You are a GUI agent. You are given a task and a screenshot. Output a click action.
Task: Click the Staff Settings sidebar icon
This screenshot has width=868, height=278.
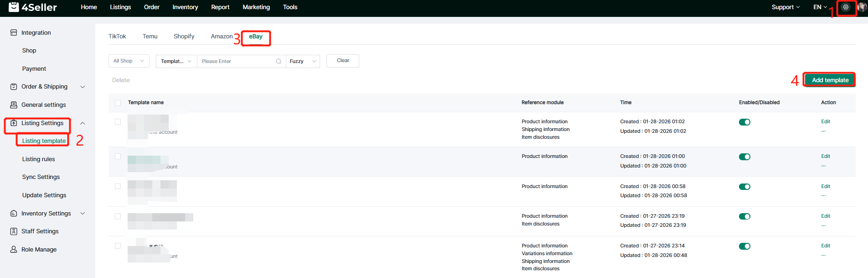point(14,231)
